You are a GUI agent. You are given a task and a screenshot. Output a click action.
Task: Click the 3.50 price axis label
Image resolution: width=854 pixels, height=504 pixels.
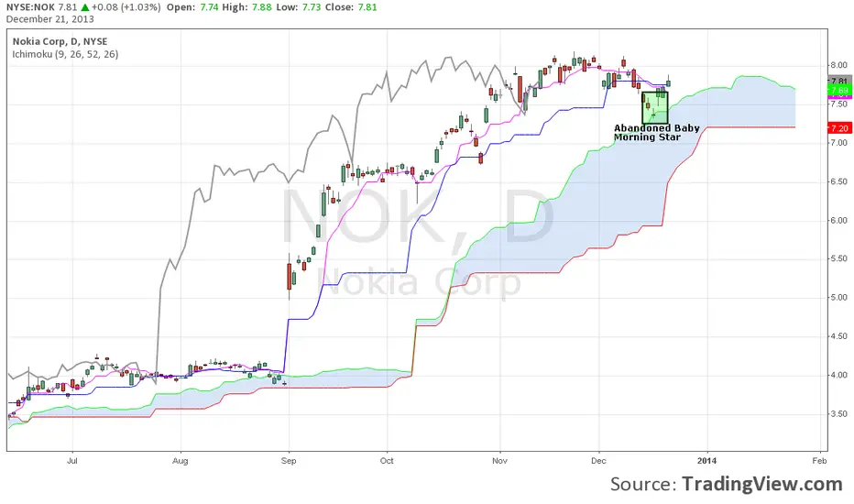click(x=839, y=413)
